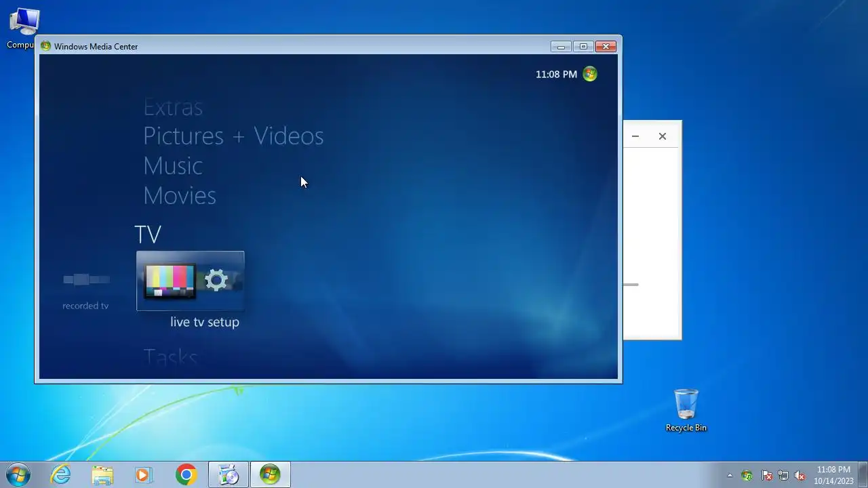Close the Windows Media Center window

coord(606,46)
